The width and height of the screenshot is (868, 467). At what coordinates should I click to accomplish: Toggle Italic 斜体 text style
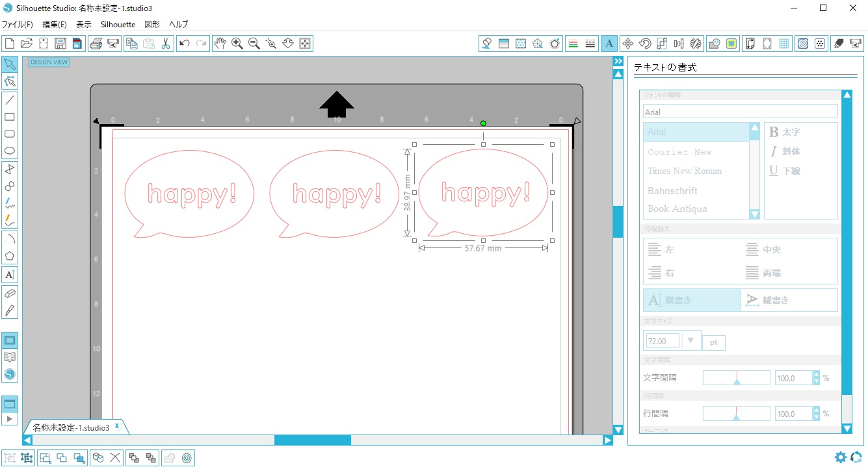[785, 151]
